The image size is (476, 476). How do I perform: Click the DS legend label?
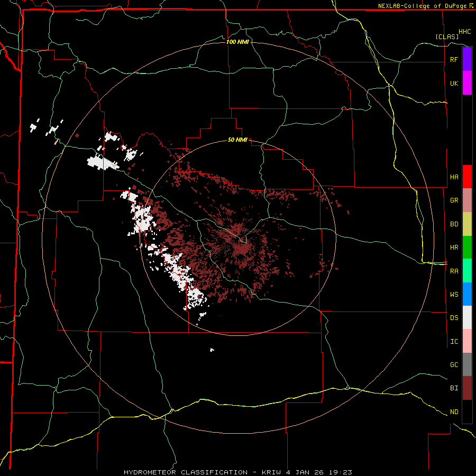point(454,318)
